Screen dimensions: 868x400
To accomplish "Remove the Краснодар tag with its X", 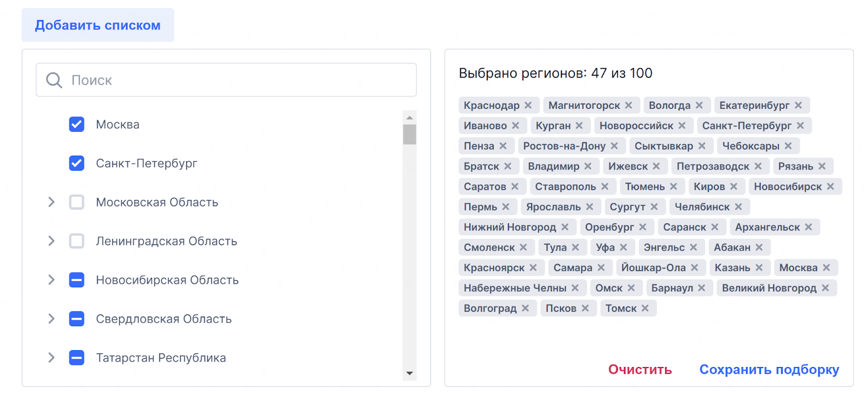I will point(528,105).
